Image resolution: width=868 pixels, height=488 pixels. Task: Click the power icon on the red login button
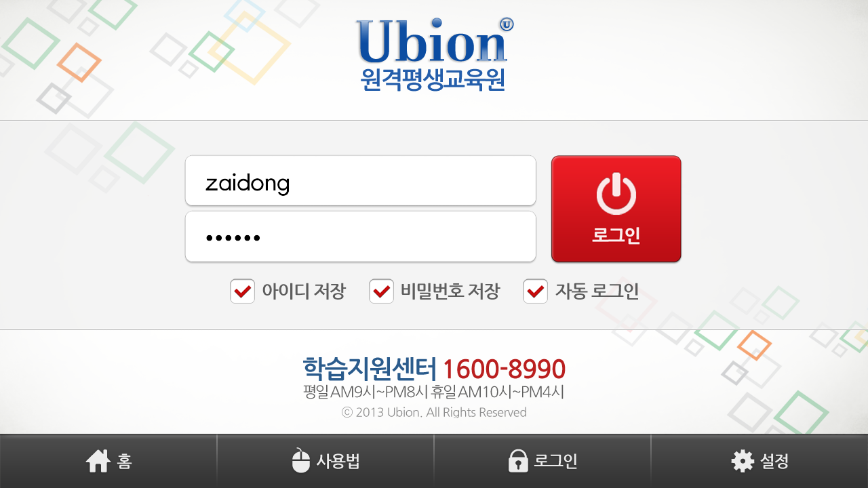point(616,194)
